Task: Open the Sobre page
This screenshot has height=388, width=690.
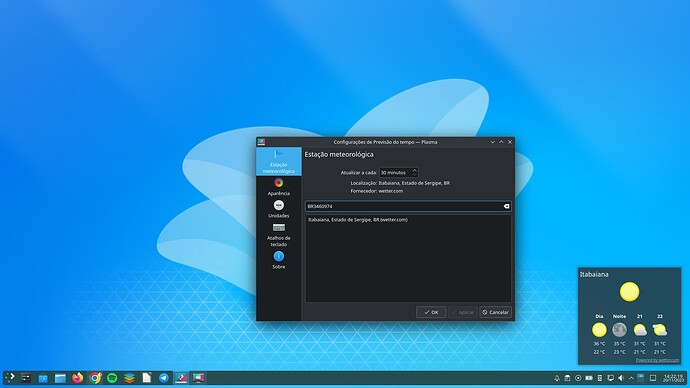Action: 279,260
